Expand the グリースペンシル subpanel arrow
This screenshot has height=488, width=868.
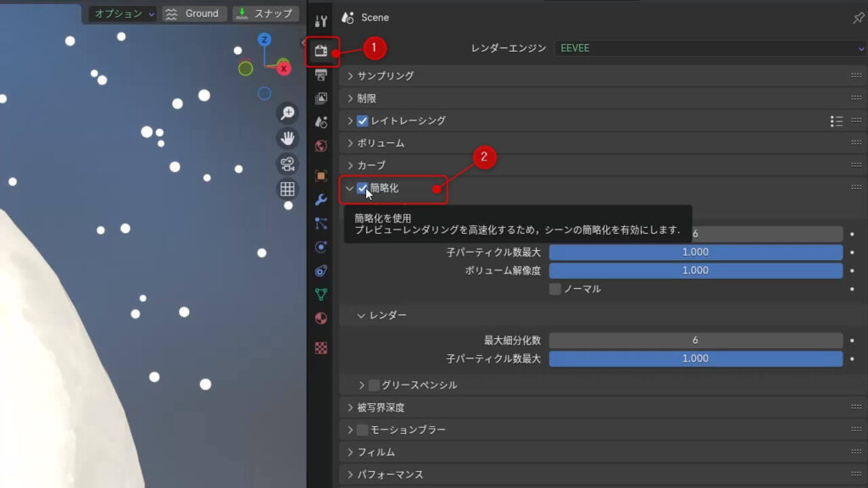[361, 385]
